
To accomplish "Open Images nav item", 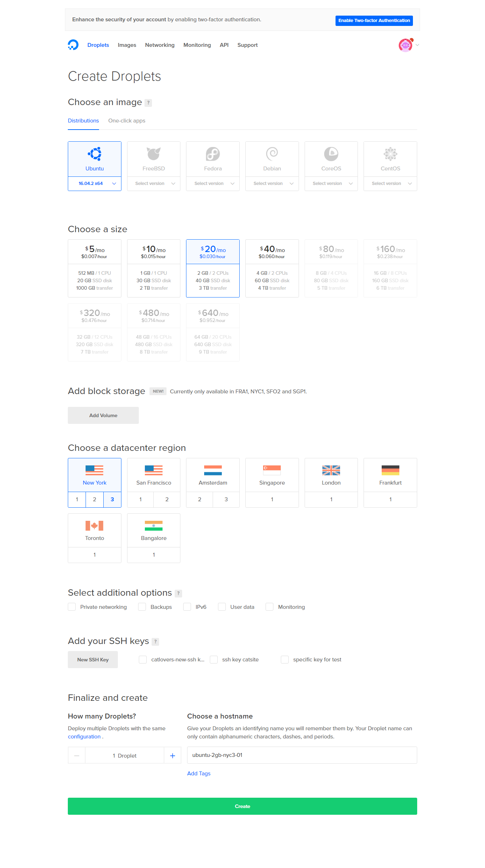I will 127,45.
